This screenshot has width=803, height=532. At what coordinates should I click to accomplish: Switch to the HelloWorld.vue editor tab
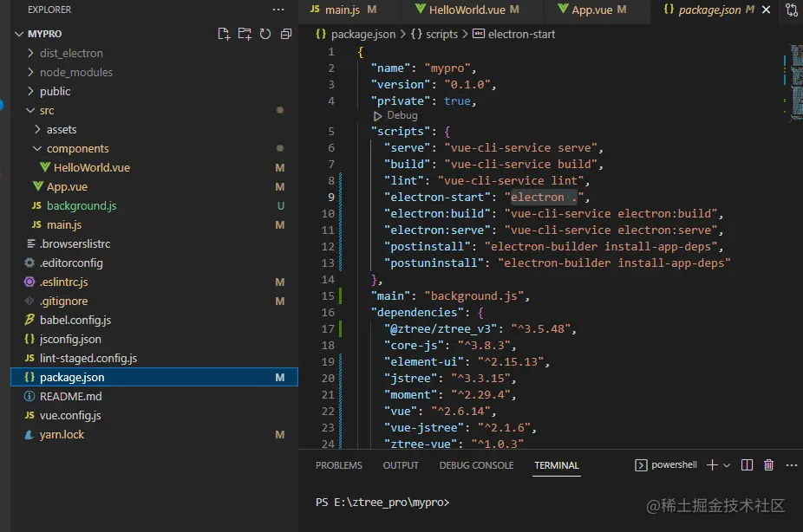(x=467, y=10)
